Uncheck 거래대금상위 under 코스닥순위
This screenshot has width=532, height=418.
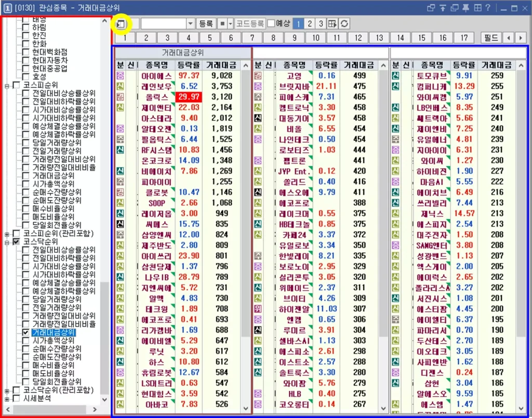coord(26,332)
